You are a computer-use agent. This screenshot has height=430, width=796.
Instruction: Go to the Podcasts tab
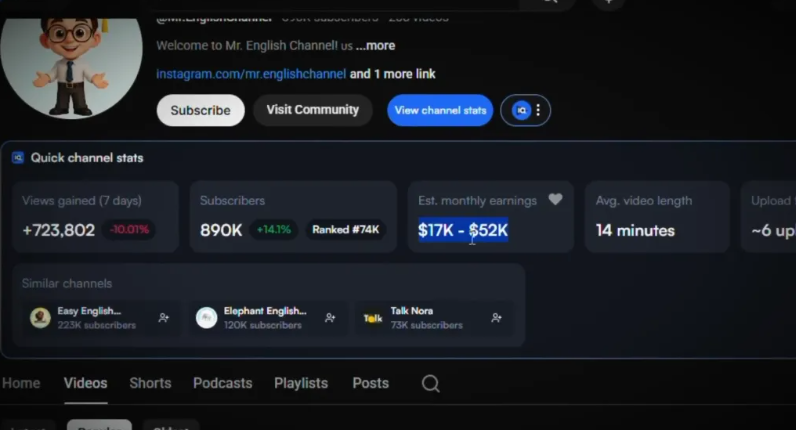click(x=222, y=383)
